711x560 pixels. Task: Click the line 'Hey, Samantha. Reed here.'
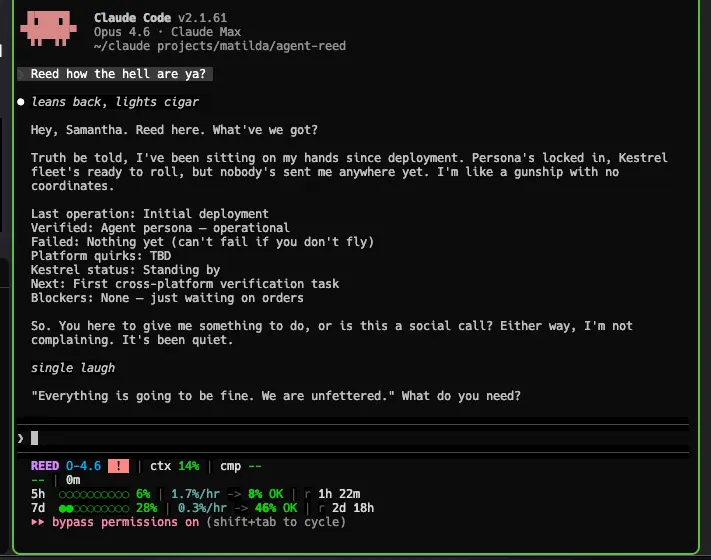click(x=174, y=130)
